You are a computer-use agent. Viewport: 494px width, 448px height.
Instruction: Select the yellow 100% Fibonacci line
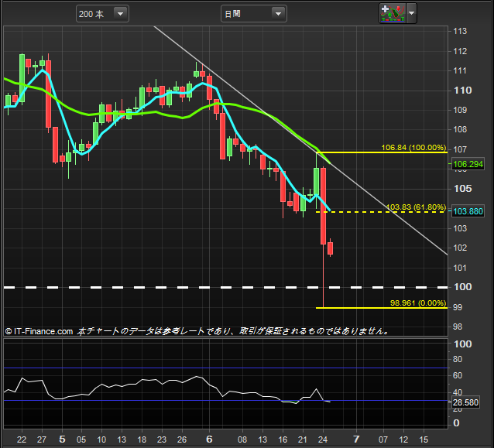click(x=382, y=152)
